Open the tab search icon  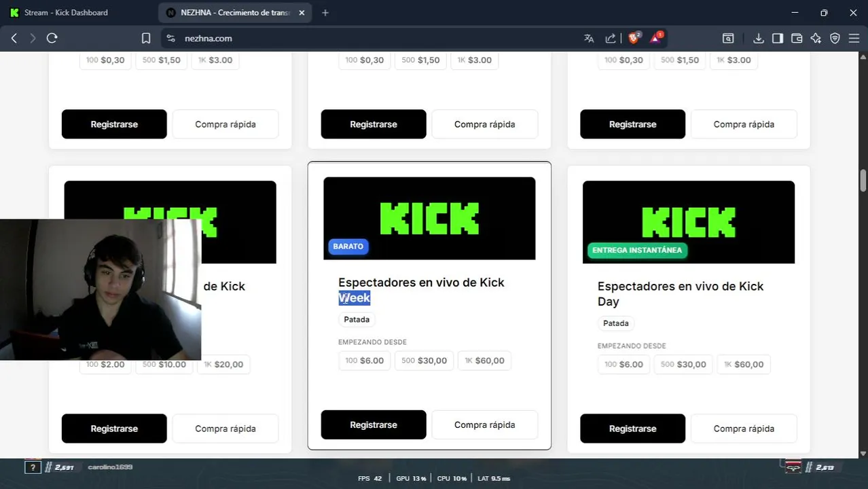tap(727, 39)
